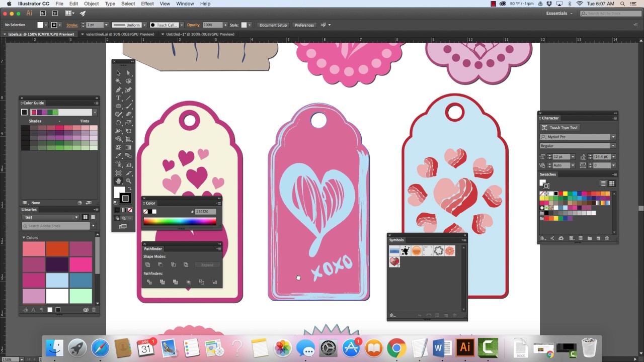
Task: Select the Selection tool (black arrow)
Action: (x=118, y=73)
